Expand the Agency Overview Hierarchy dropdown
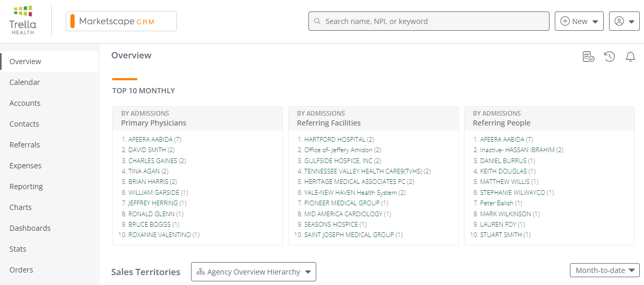644x285 pixels. pos(254,272)
